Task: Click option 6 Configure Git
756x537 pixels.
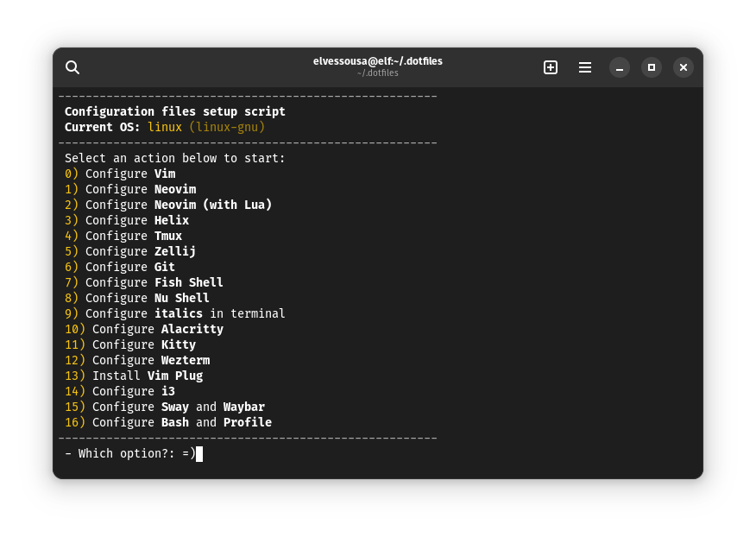Action: pyautogui.click(x=120, y=267)
